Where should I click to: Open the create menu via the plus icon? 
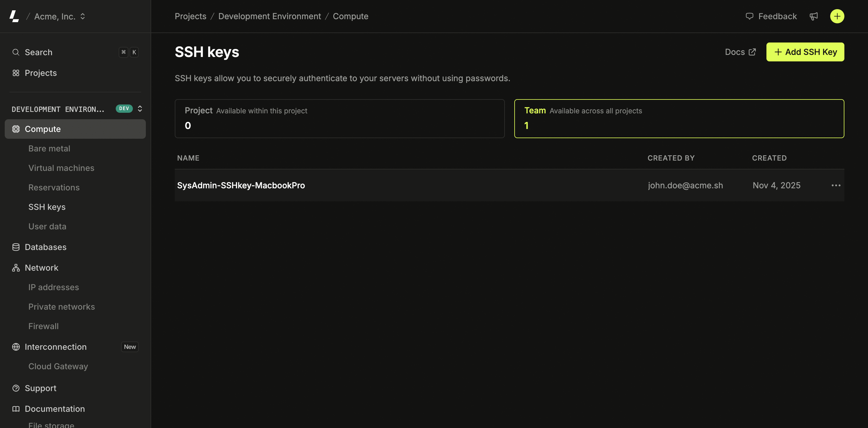point(837,16)
